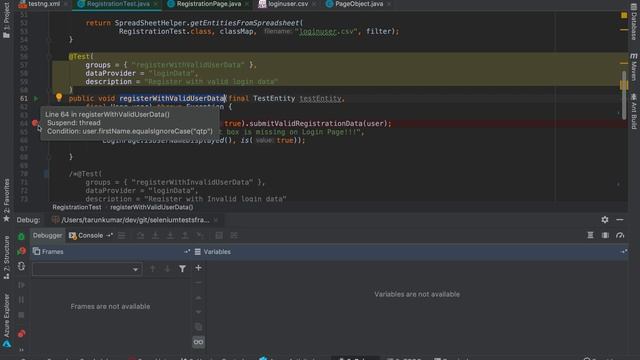Hide the Frames pane via its arrow icon
Screen dimensions: 640x360
coord(187,252)
